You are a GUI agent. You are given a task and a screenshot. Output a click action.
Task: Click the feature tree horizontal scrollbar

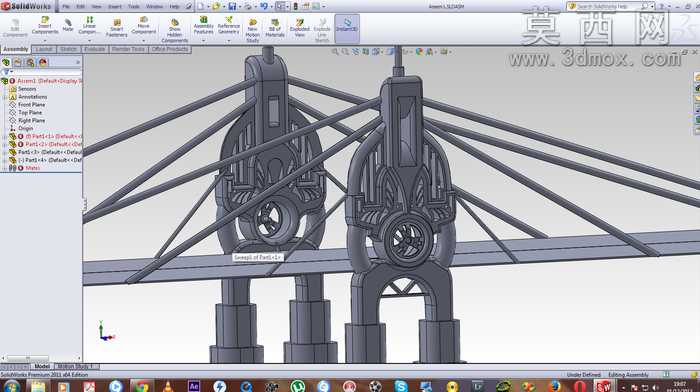[x=27, y=358]
